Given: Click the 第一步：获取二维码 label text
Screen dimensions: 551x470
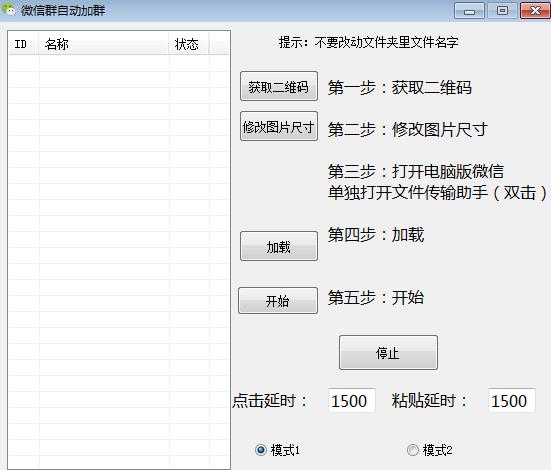Looking at the screenshot, I should 400,88.
